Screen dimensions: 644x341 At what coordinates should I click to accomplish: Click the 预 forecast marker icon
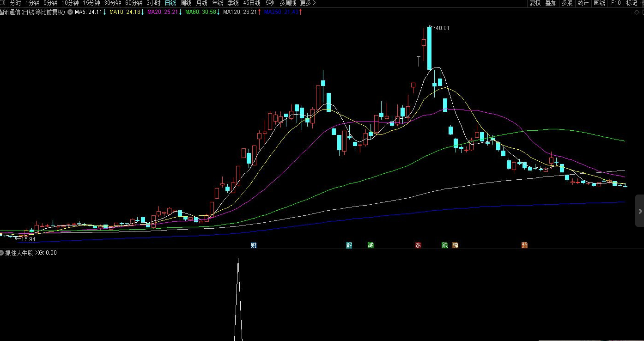tap(524, 245)
